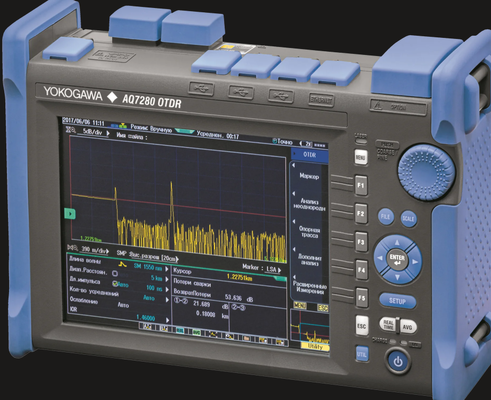
Task: Tap the horizontal zoom icon beside m/div
Action: pyautogui.click(x=73, y=247)
